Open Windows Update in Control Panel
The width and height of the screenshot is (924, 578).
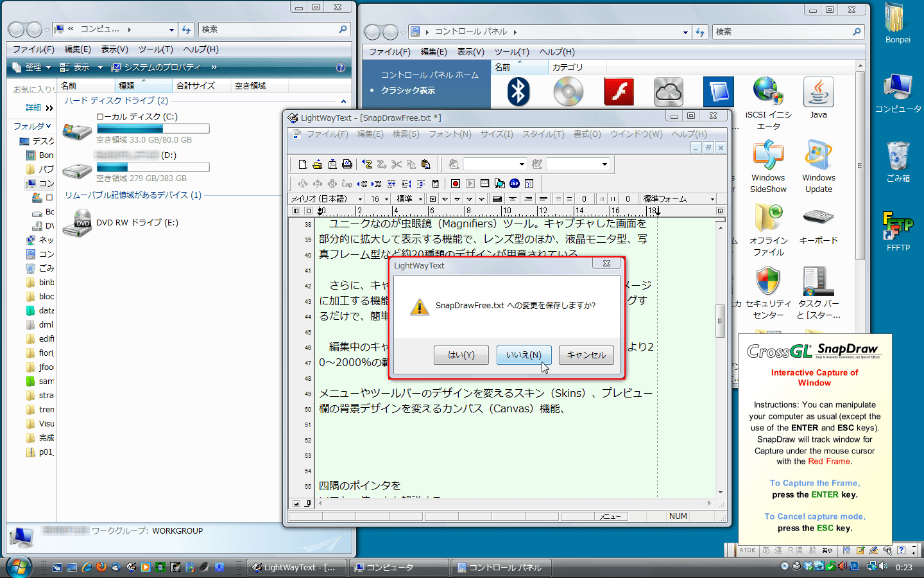pos(819,166)
